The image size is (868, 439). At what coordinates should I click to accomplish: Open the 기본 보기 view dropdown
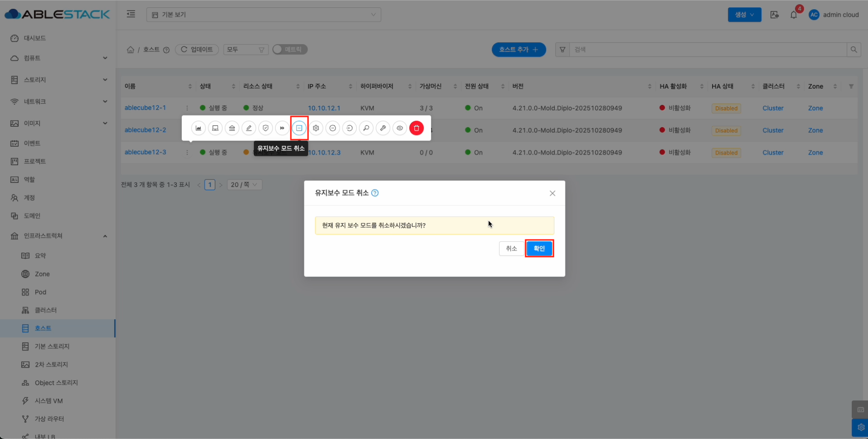[x=264, y=15]
